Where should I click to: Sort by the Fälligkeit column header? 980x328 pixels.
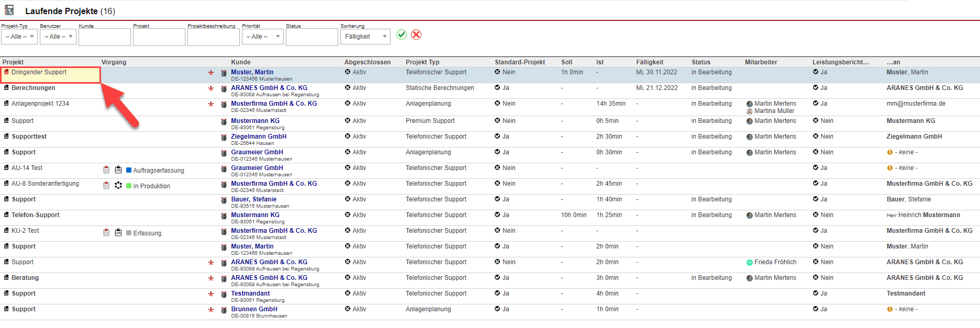click(x=650, y=62)
